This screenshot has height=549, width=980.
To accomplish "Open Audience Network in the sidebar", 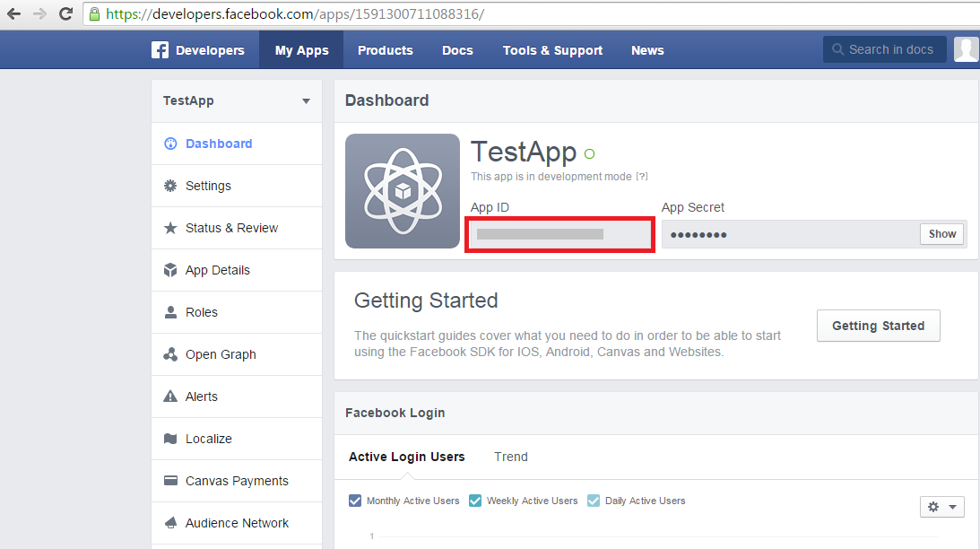I will (236, 523).
